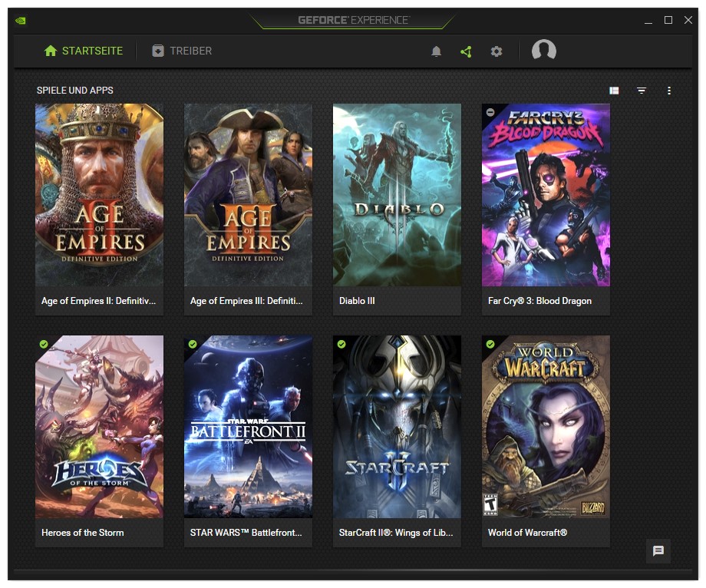Open settings via the gear icon

tap(497, 51)
